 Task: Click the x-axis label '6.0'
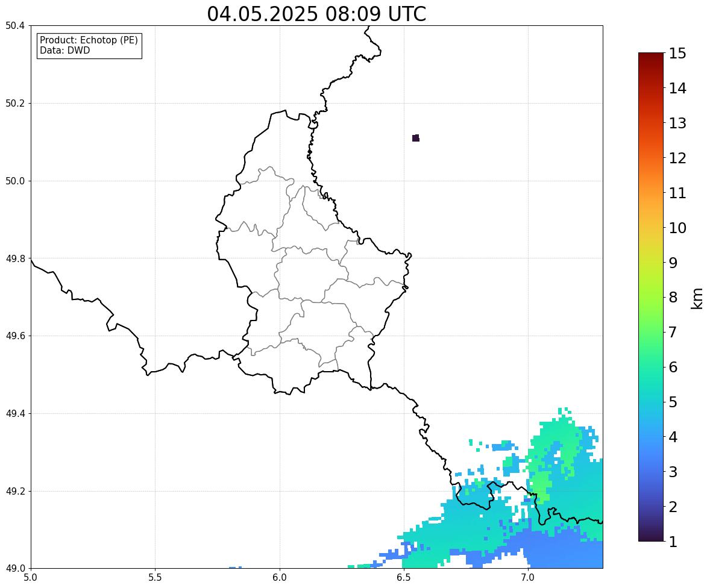point(280,578)
